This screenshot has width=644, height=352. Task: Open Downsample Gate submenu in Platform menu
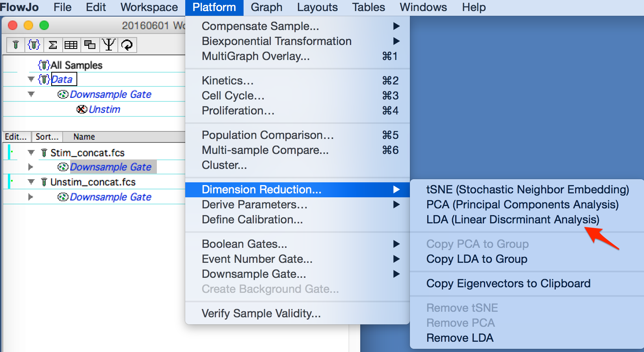point(298,274)
